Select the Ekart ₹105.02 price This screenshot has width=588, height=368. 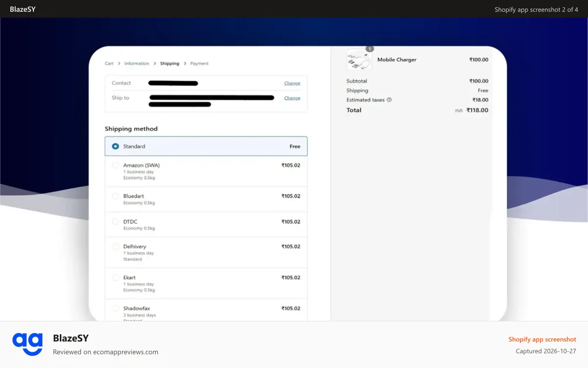tap(291, 278)
